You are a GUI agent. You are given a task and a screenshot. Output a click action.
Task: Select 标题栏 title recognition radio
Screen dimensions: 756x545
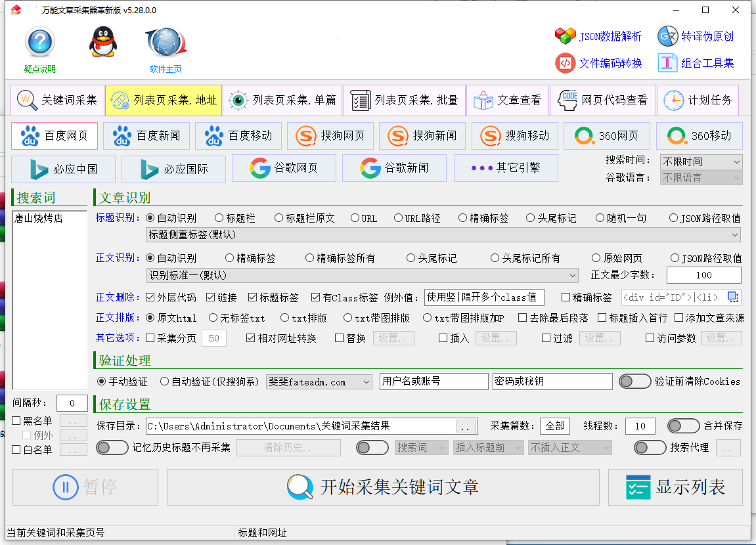(x=234, y=218)
